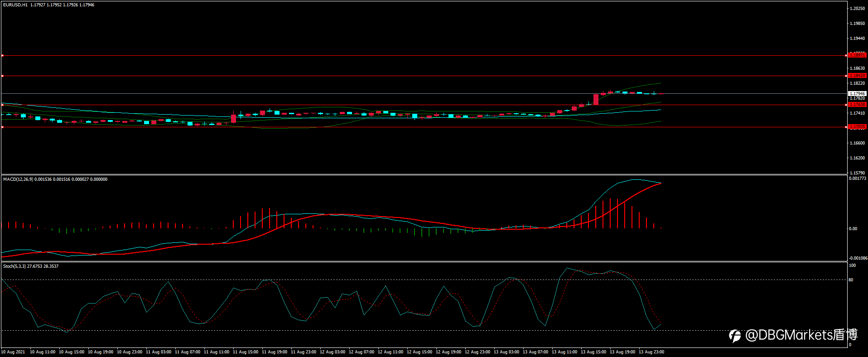Click the 12 Aug 11:00 time label

[x=391, y=352]
